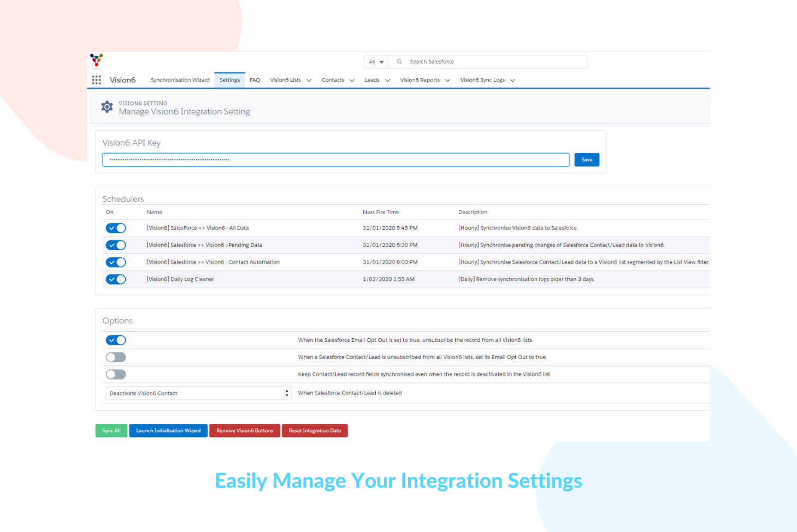
Task: Expand the Vision6 Lists menu chevron
Action: click(x=309, y=80)
